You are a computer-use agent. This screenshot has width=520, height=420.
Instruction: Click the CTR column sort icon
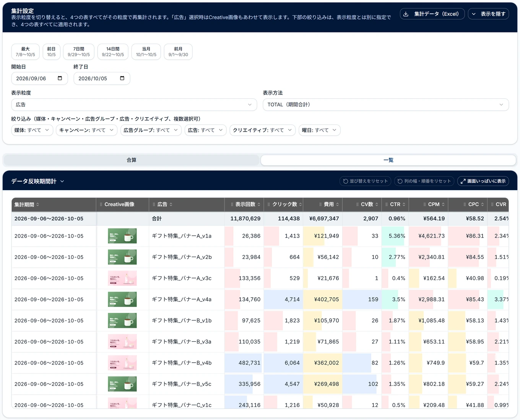pyautogui.click(x=404, y=205)
